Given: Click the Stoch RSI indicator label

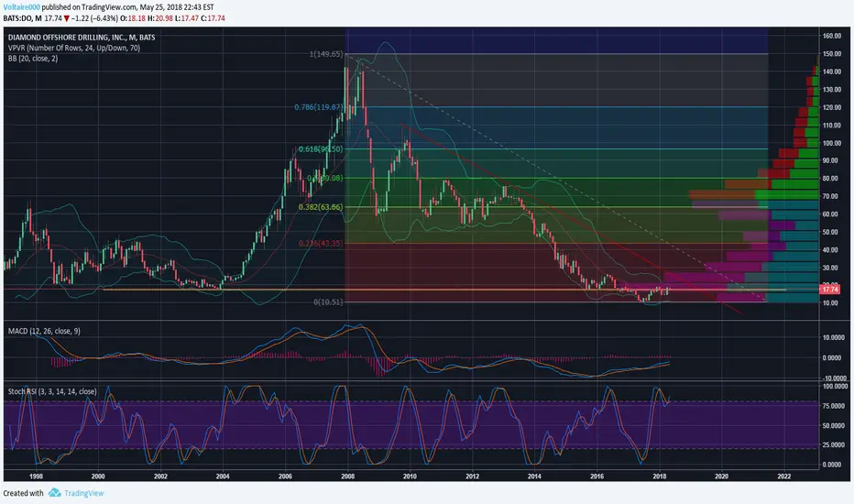Looking at the screenshot, I should coord(52,391).
